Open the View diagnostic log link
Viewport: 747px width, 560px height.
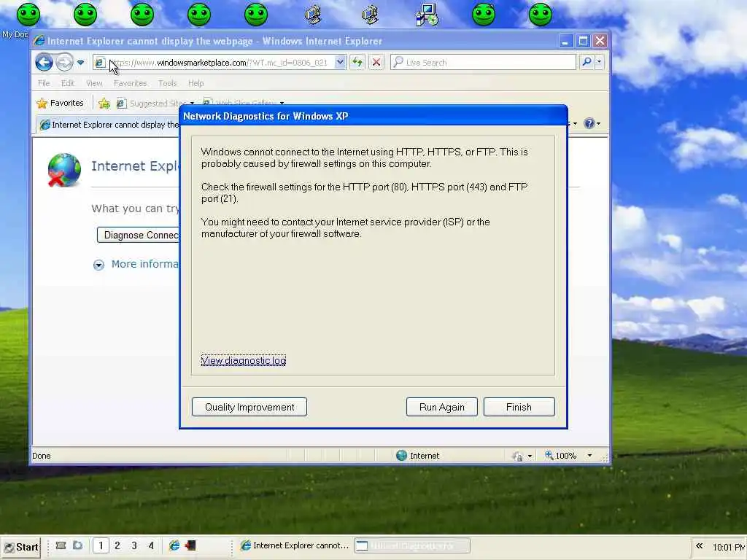click(244, 360)
